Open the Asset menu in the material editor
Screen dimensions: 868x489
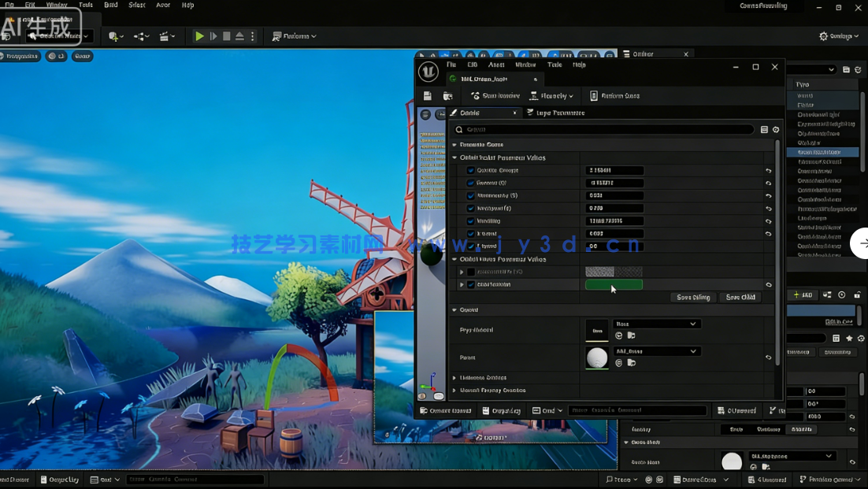(495, 65)
